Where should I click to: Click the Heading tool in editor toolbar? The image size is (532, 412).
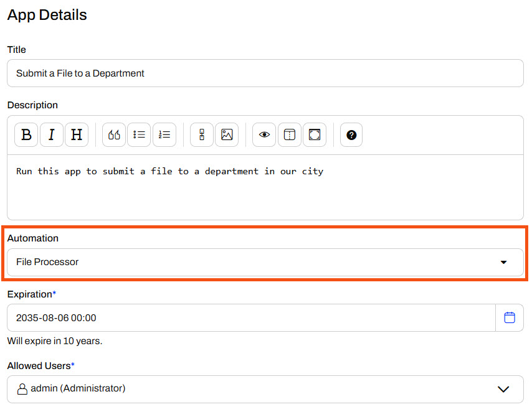click(x=77, y=135)
